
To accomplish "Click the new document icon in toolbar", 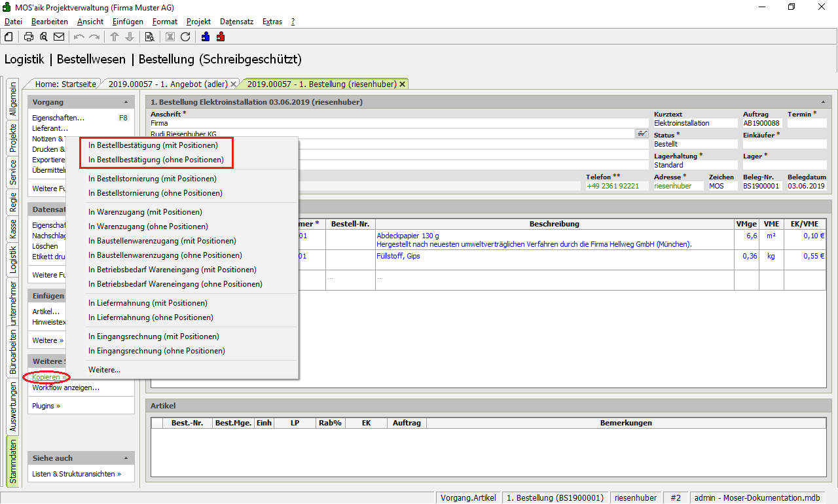I will click(x=9, y=37).
